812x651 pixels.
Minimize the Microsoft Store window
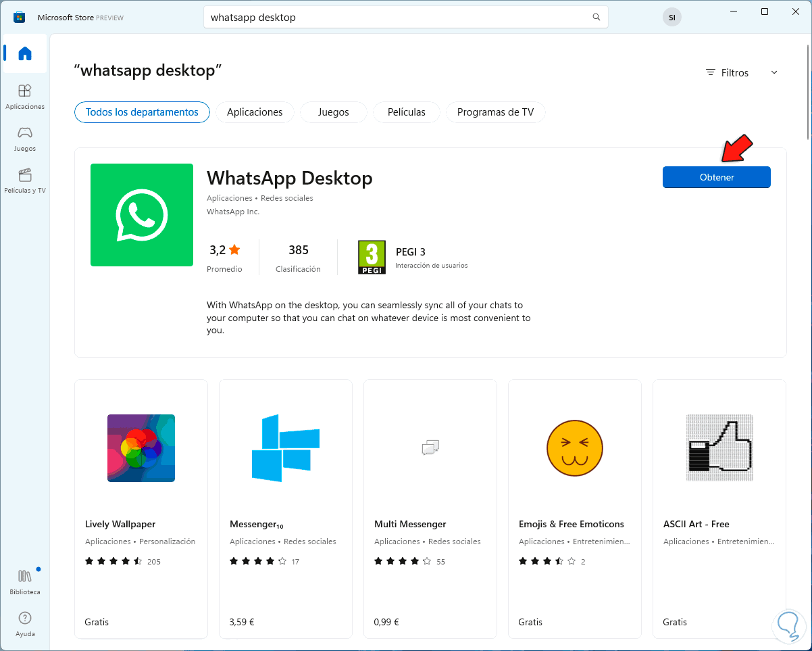tap(734, 11)
